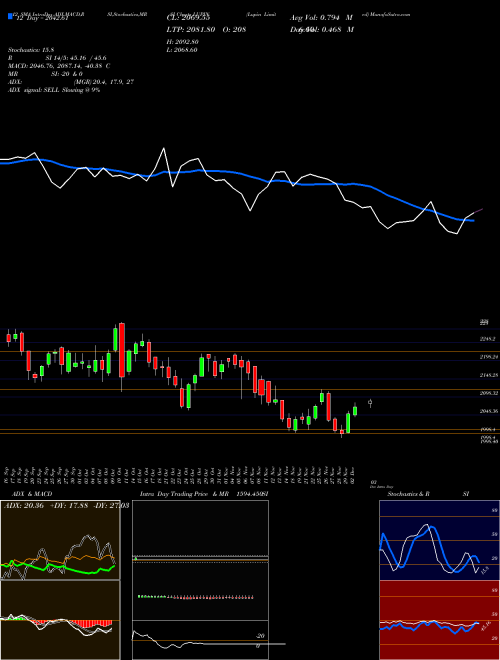This screenshot has width=500, height=660.
Task: Open the MACD histogram panel with red bars
Action: [x=60, y=620]
